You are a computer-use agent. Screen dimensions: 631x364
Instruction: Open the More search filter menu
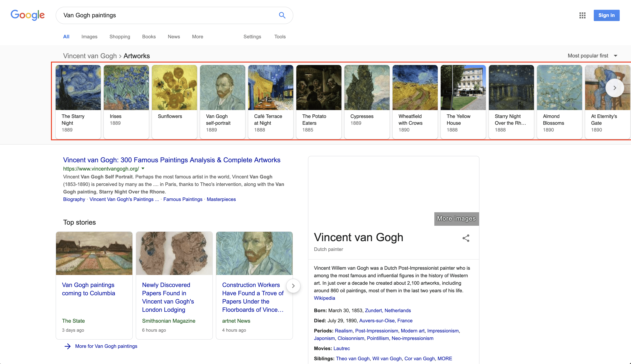pos(197,36)
